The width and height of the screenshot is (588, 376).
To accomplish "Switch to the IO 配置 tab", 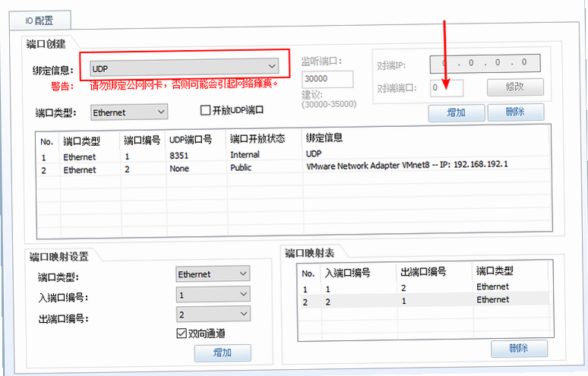I will click(40, 21).
